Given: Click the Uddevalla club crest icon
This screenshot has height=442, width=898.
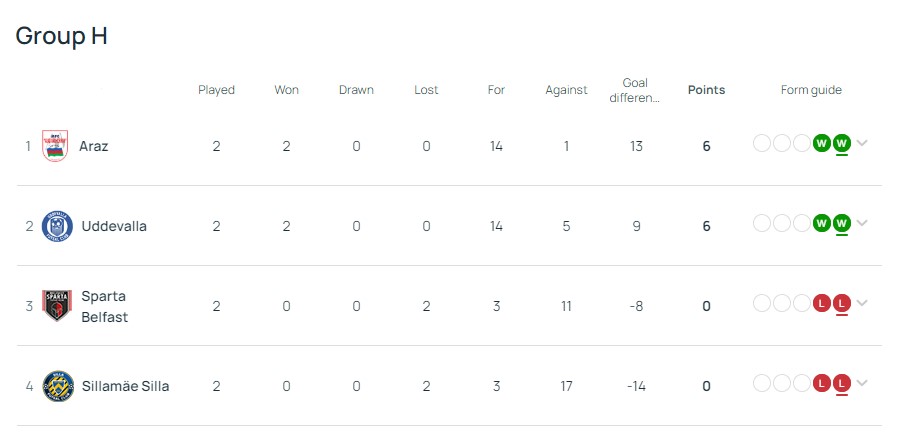Looking at the screenshot, I should point(57,226).
